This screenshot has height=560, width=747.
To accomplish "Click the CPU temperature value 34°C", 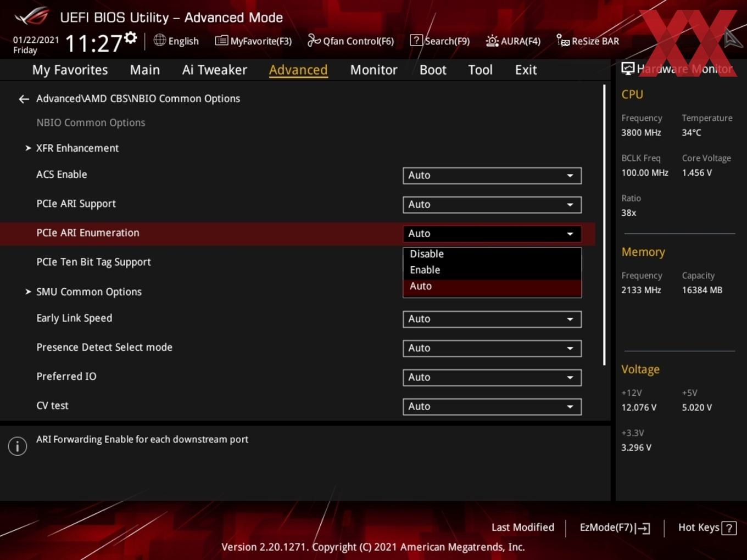I will pyautogui.click(x=692, y=133).
